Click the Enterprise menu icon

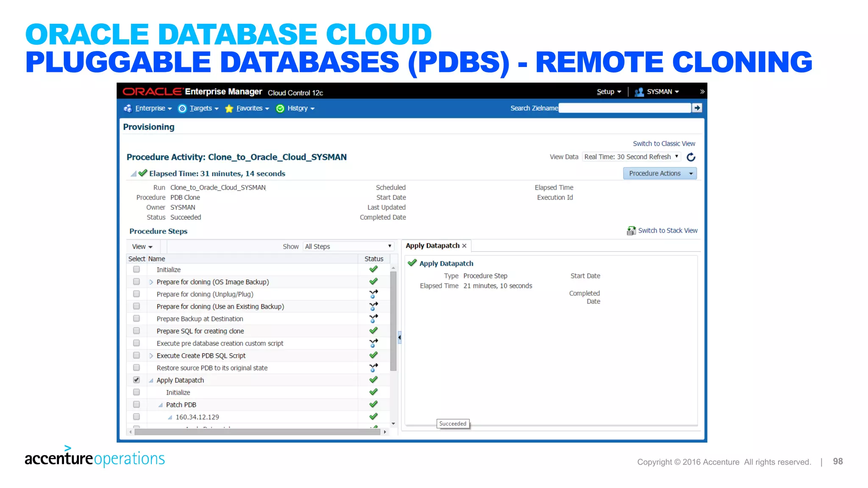pyautogui.click(x=128, y=108)
